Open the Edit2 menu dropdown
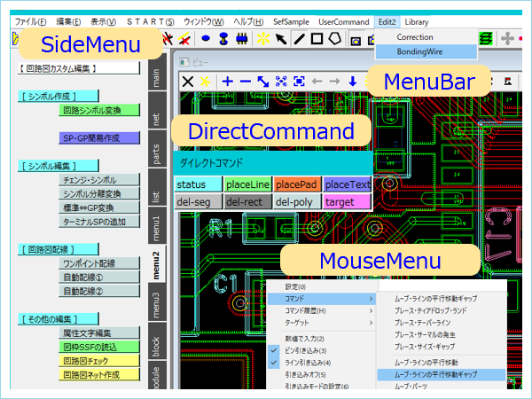This screenshot has width=532, height=399. click(x=387, y=20)
